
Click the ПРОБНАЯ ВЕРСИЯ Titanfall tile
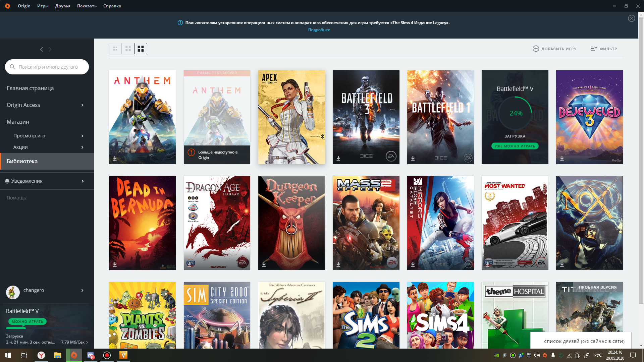[x=589, y=307]
